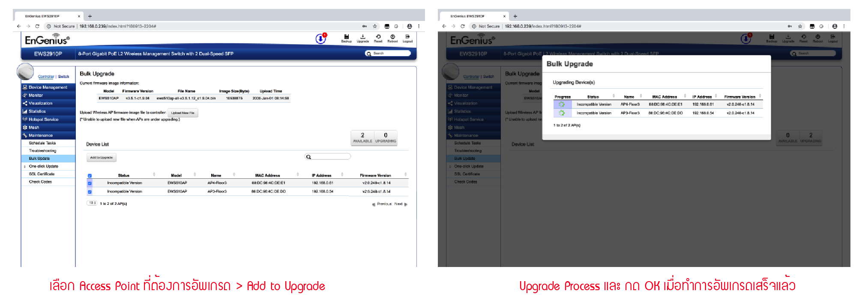Click Next pagination link in left window
This screenshot has height=306, width=868.
click(x=401, y=204)
